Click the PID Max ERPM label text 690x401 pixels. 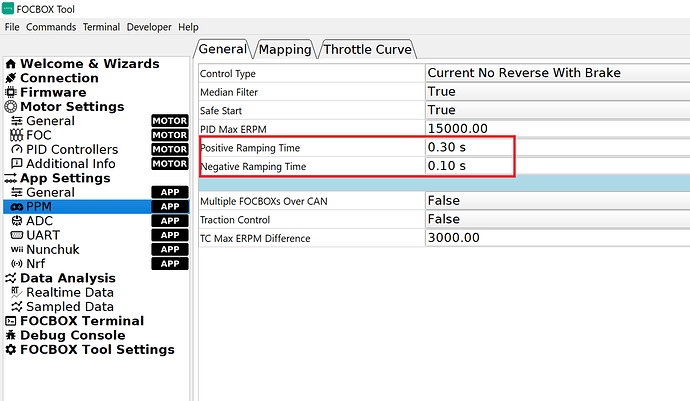[x=233, y=129]
